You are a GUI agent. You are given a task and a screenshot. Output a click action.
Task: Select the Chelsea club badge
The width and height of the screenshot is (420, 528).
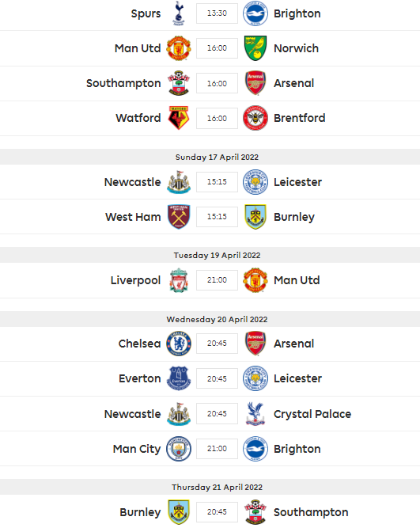[x=179, y=344]
